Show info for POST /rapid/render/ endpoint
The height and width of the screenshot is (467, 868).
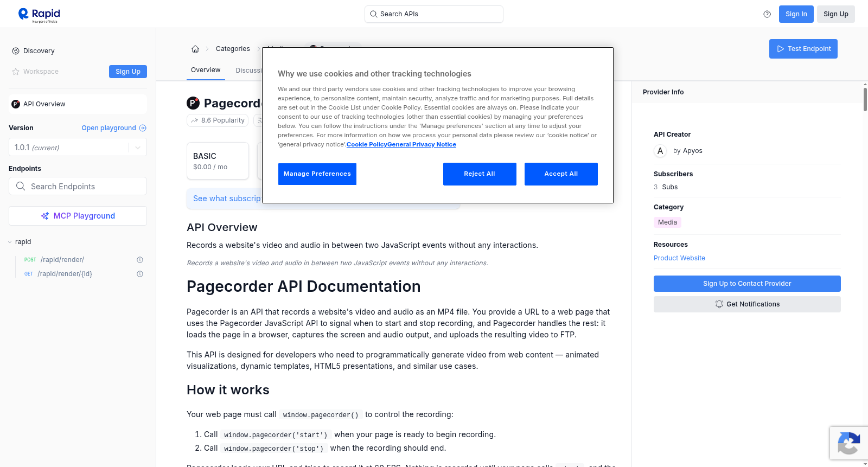click(x=140, y=260)
